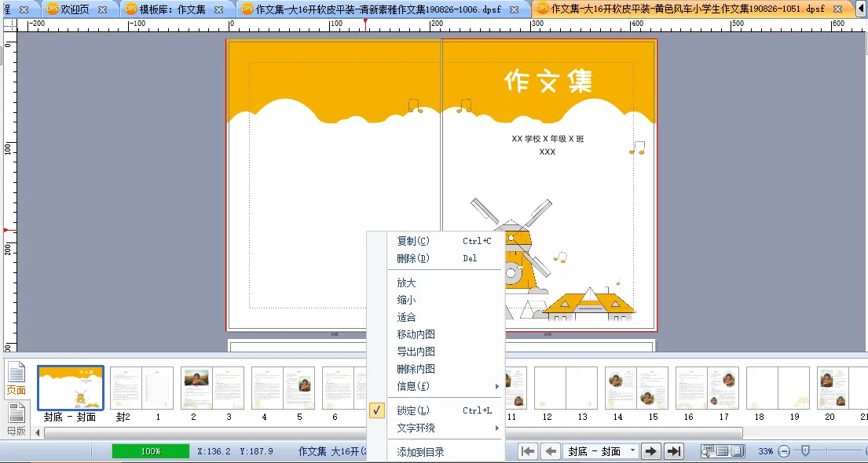Click the zoom slider handle
Viewport: 868px width, 463px height.
click(804, 451)
